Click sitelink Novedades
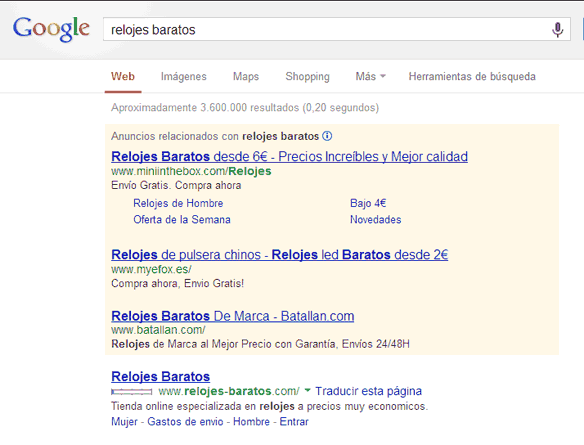Image resolution: width=584 pixels, height=445 pixels. [375, 220]
